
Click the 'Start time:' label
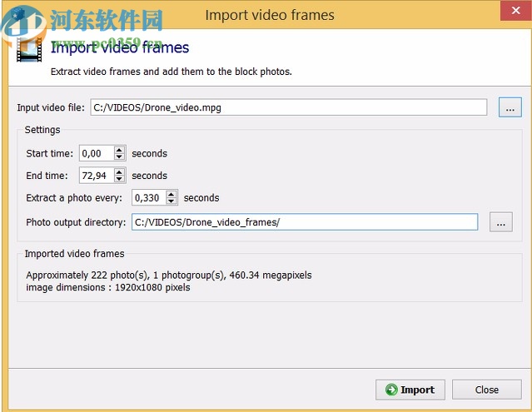(49, 154)
